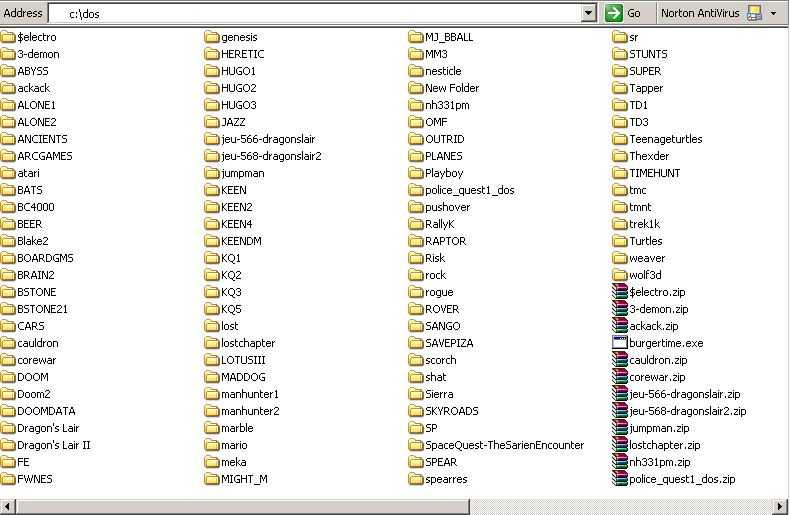790x515 pixels.
Task: Click the wolf3d folder icon
Action: (620, 275)
